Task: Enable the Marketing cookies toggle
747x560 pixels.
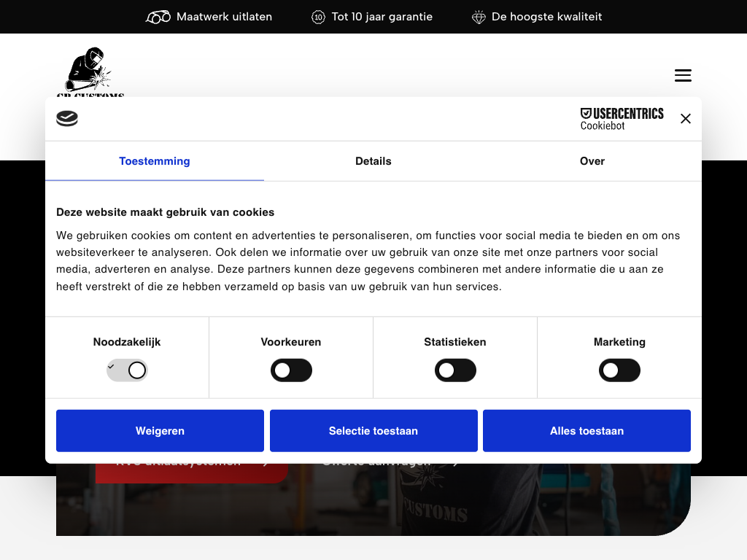Action: [x=619, y=370]
